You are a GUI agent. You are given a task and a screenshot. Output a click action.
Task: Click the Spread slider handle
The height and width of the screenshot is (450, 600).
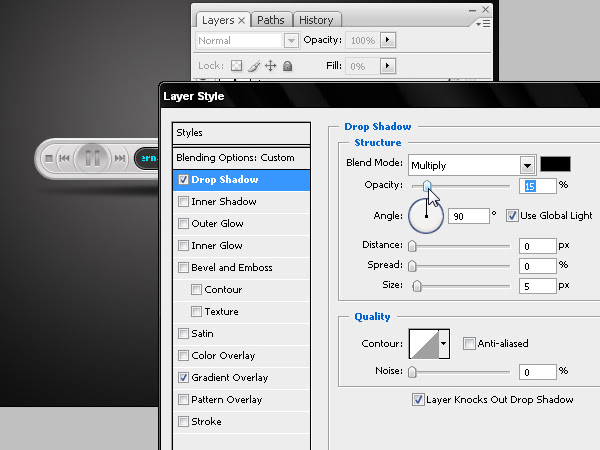[x=412, y=266]
